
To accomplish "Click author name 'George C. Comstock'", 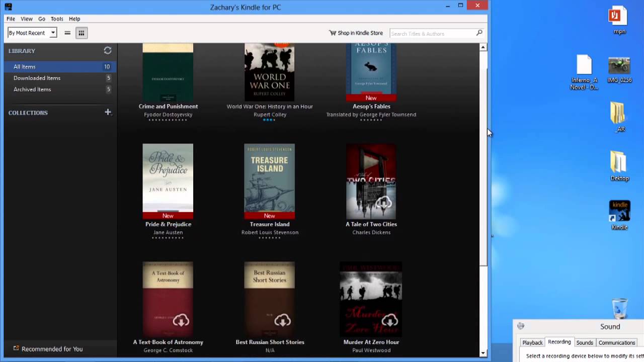I will (x=168, y=350).
